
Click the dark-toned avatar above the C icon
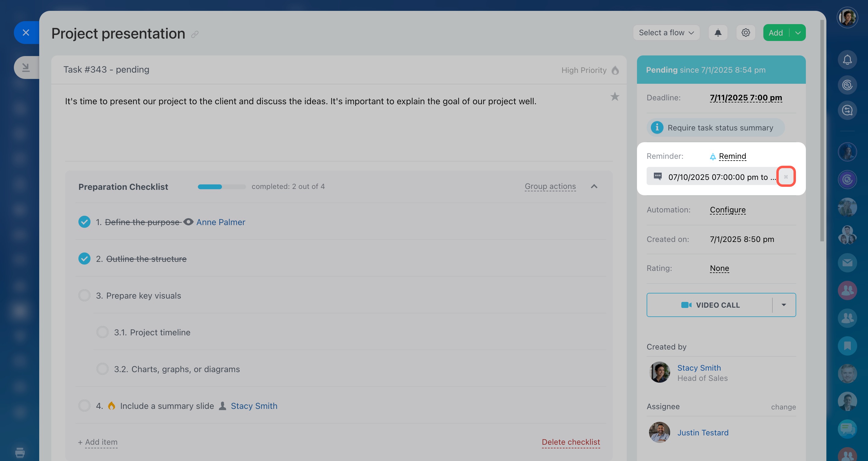[847, 152]
